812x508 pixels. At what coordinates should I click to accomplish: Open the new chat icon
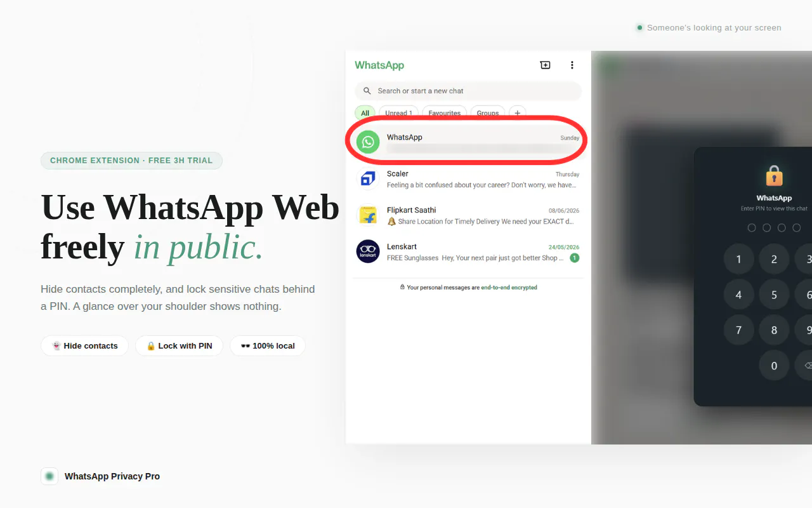(545, 65)
